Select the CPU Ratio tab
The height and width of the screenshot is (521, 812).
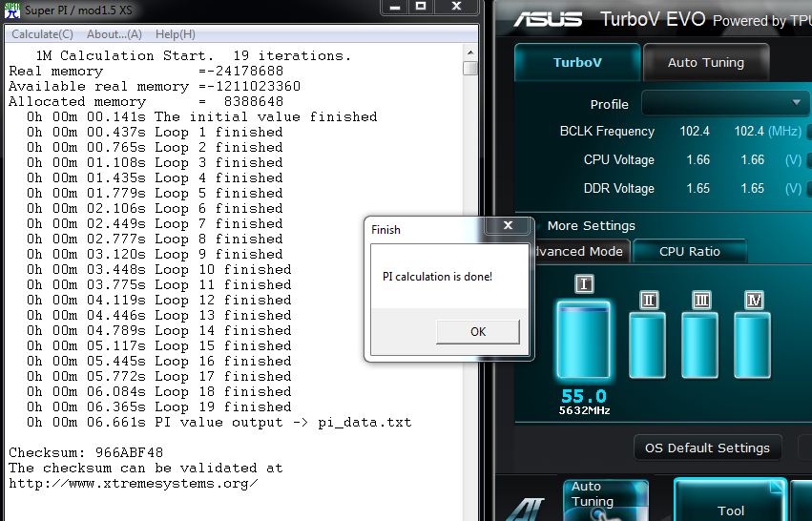point(689,251)
